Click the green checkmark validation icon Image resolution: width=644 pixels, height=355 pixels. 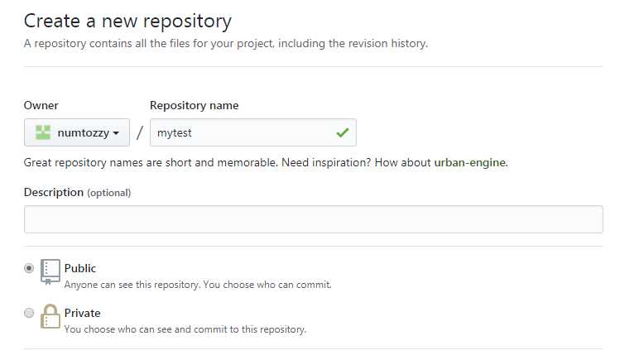[342, 132]
